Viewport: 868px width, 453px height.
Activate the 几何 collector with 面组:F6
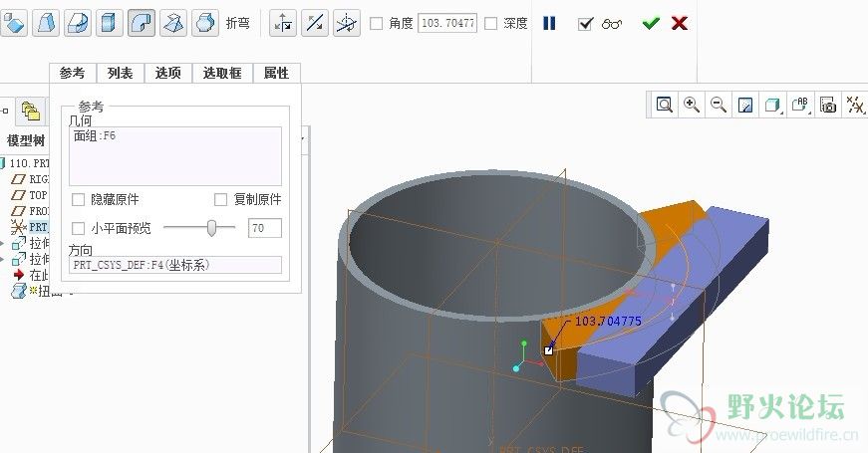tap(175, 156)
